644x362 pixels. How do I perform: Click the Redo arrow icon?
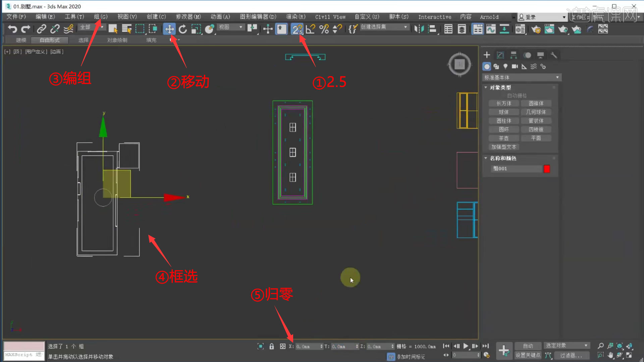click(26, 29)
